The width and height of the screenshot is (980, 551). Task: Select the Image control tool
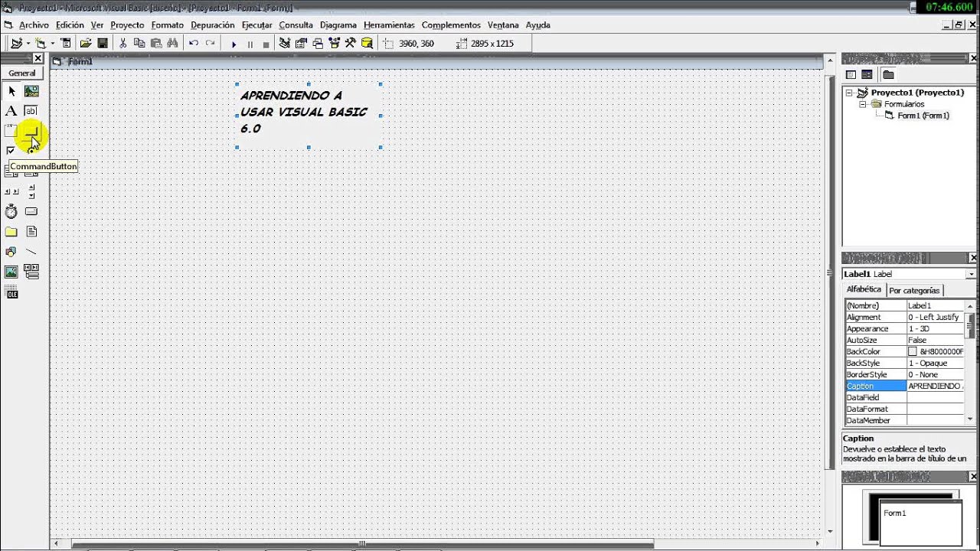11,272
